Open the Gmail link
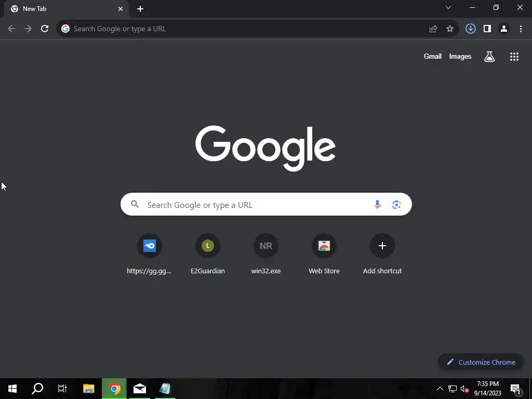This screenshot has width=532, height=399. pos(433,56)
